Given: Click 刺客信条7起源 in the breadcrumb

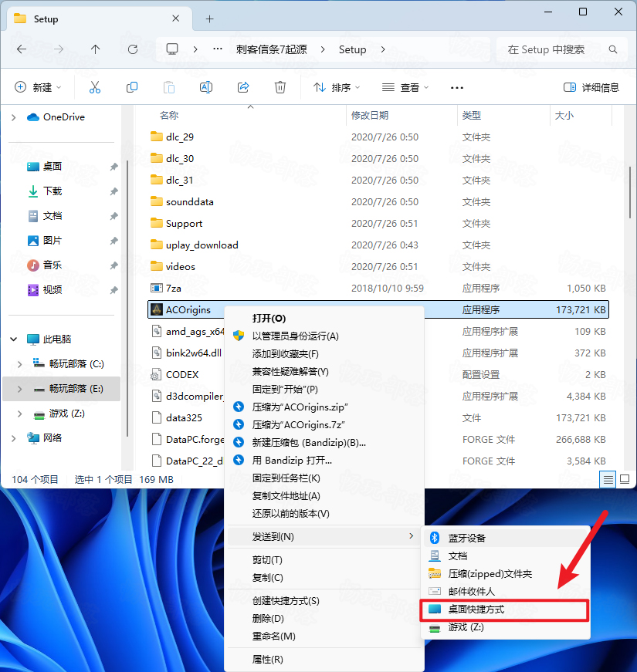Looking at the screenshot, I should tap(272, 49).
